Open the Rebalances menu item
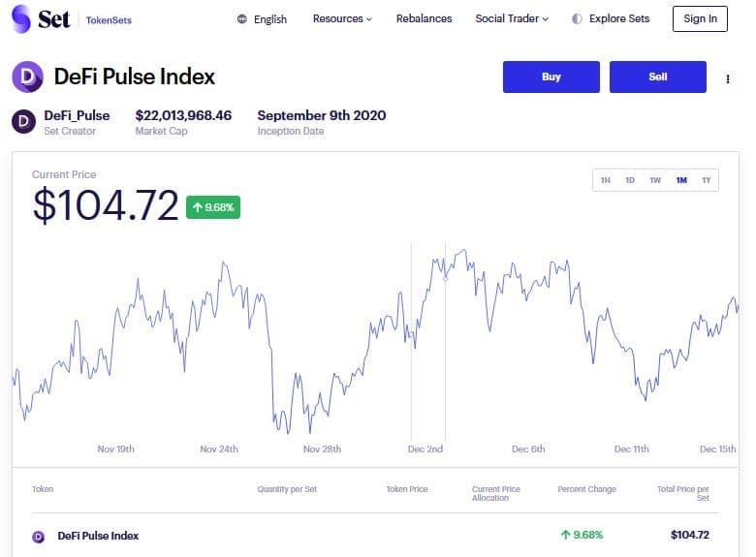Image resolution: width=756 pixels, height=557 pixels. tap(424, 18)
